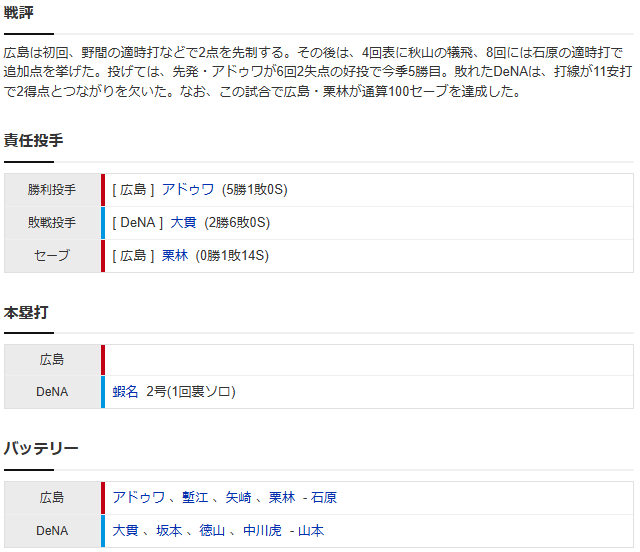
Task: Select the 本塁打 heading
Action: click(x=26, y=312)
